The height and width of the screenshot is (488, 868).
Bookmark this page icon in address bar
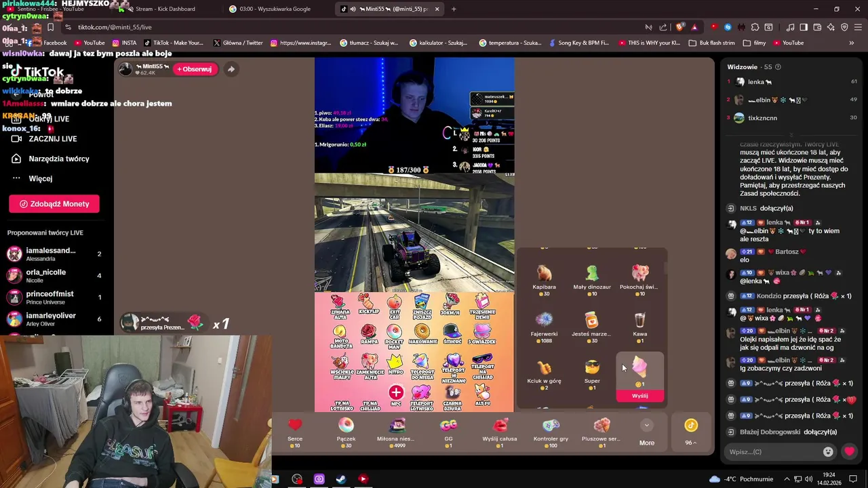coord(50,27)
